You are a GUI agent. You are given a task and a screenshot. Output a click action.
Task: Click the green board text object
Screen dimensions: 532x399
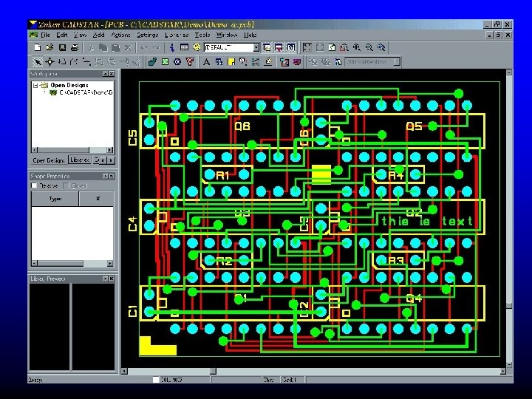pyautogui.click(x=427, y=221)
